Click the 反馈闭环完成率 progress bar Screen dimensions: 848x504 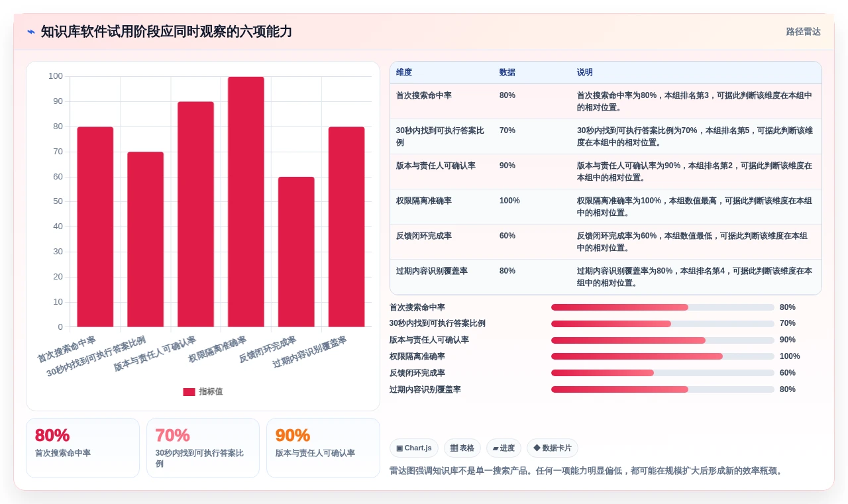coord(662,373)
